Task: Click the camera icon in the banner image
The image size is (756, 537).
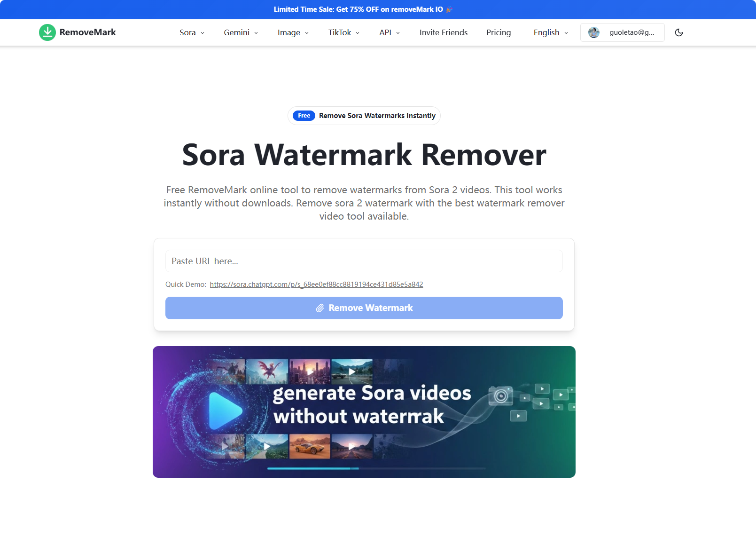Action: (500, 396)
